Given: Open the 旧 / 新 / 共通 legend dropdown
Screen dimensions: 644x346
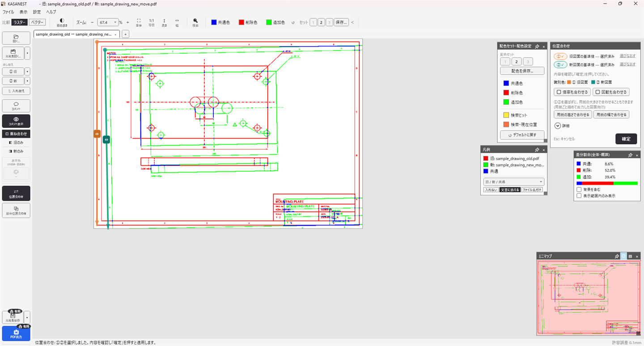Looking at the screenshot, I should coord(514,181).
